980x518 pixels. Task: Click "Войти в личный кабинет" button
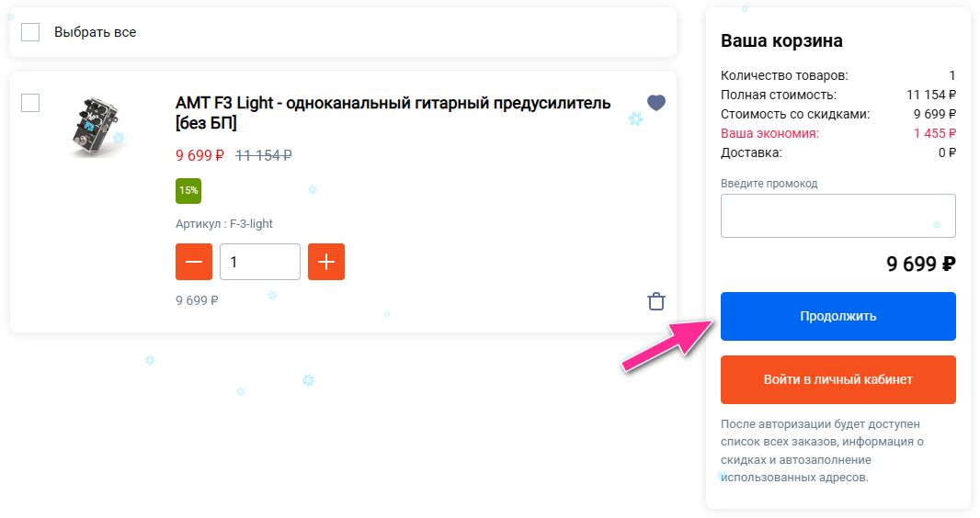point(838,379)
